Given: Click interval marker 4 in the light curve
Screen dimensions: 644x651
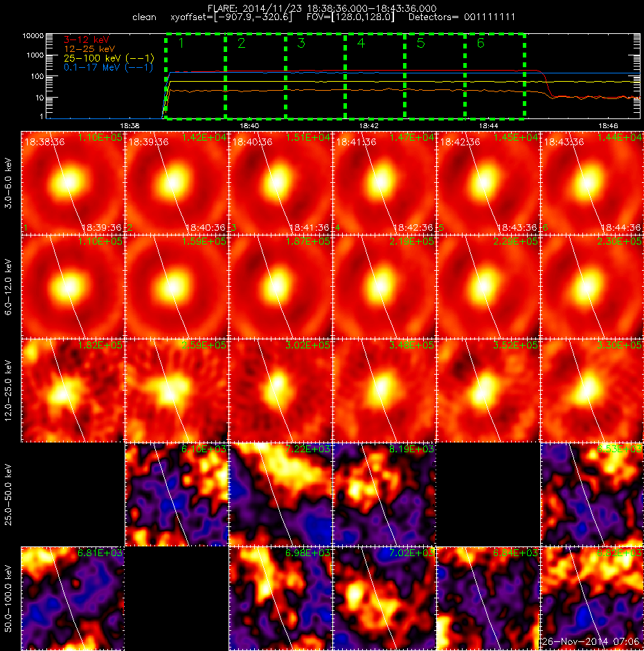Looking at the screenshot, I should pyautogui.click(x=361, y=43).
